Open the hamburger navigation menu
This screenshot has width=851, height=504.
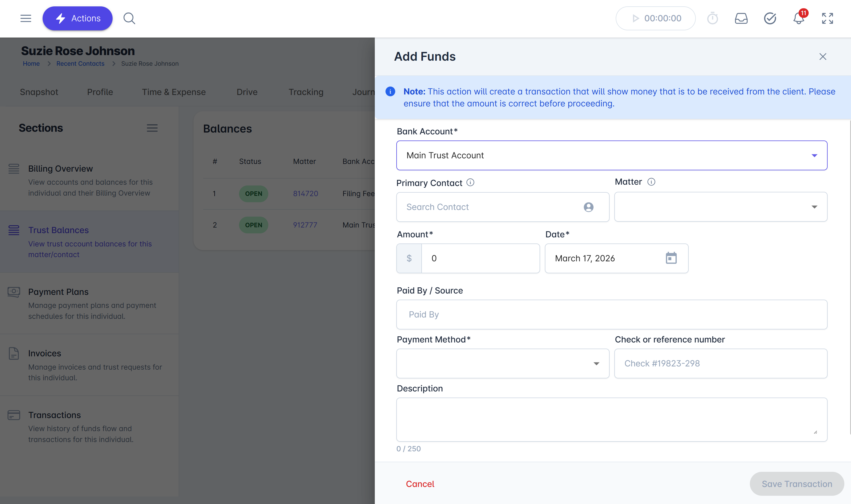(x=26, y=18)
